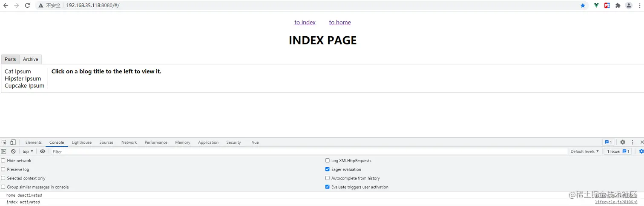Open the top context dropdown

(x=28, y=151)
